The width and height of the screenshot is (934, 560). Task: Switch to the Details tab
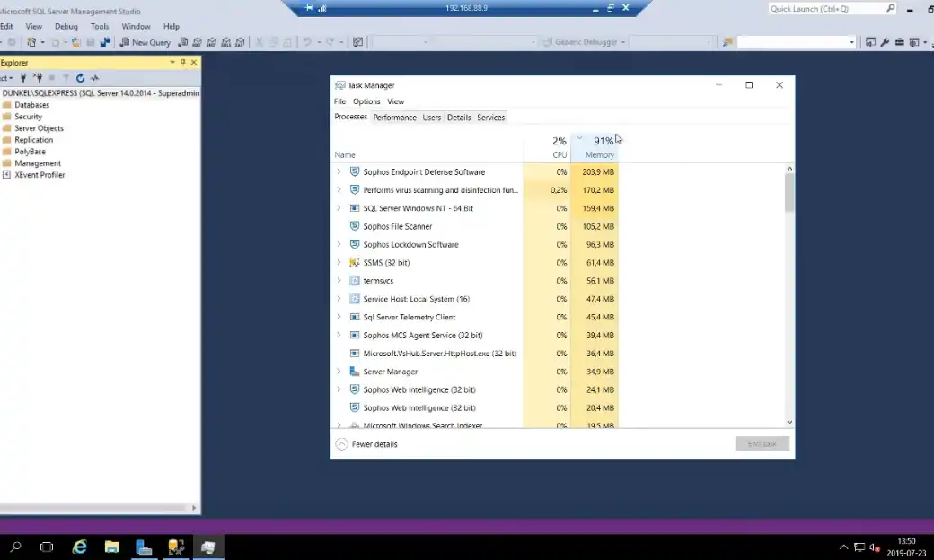(459, 118)
